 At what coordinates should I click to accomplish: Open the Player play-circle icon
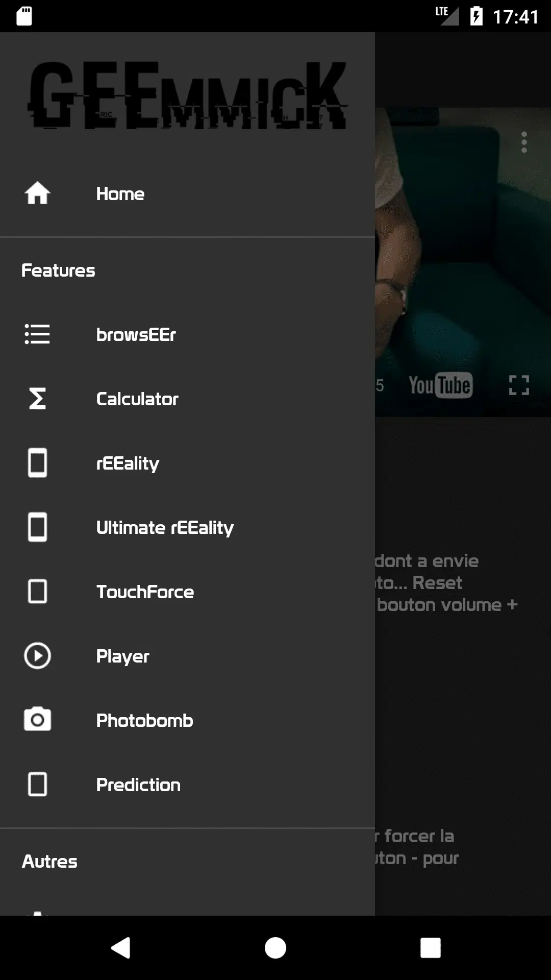[37, 656]
